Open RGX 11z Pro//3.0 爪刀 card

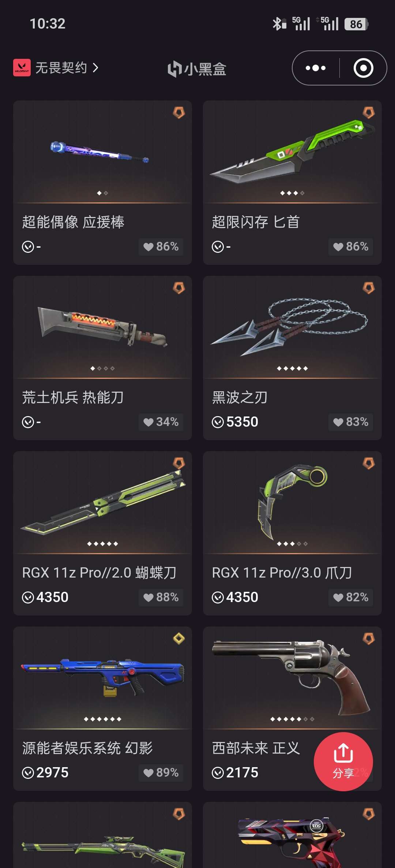(x=292, y=533)
